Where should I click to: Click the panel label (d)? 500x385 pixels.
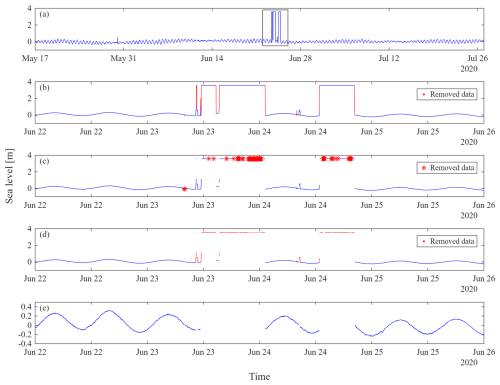point(44,235)
